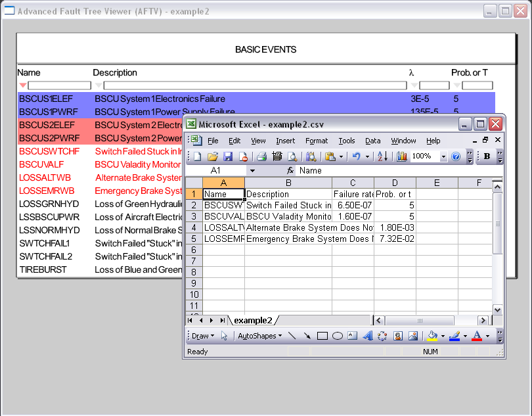The width and height of the screenshot is (532, 416).
Task: Print the sheet using the printer icon
Action: pos(261,156)
